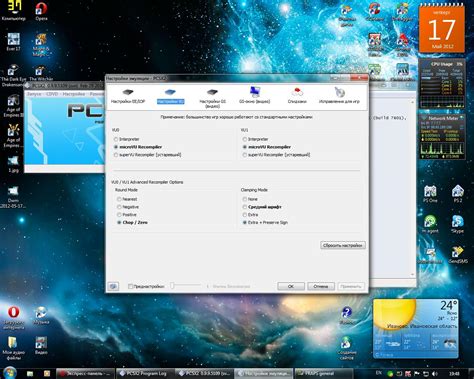This screenshot has width=474, height=379.
Task: Click the volume icon in system tray
Action: click(435, 374)
